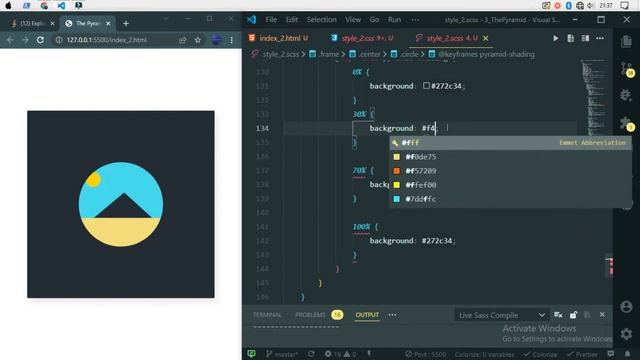This screenshot has width=640, height=360.
Task: Click the browser tab search chevron
Action: (166, 19)
